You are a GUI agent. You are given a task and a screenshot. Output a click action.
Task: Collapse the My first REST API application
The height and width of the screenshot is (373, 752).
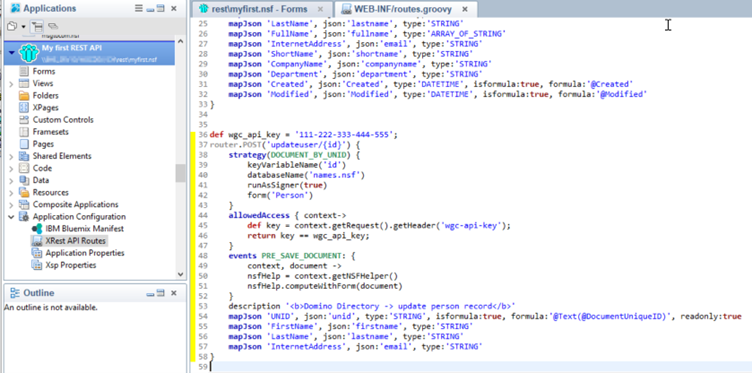coord(12,53)
